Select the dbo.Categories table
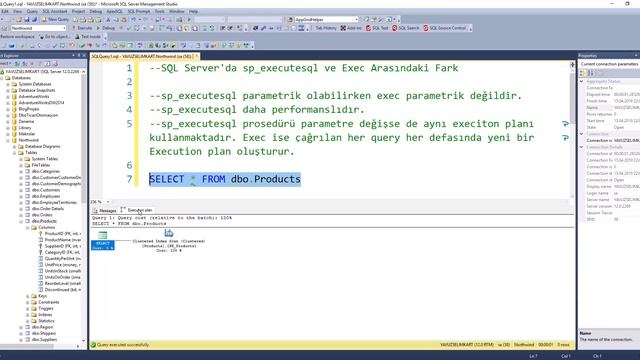The width and height of the screenshot is (640, 360). [46, 171]
